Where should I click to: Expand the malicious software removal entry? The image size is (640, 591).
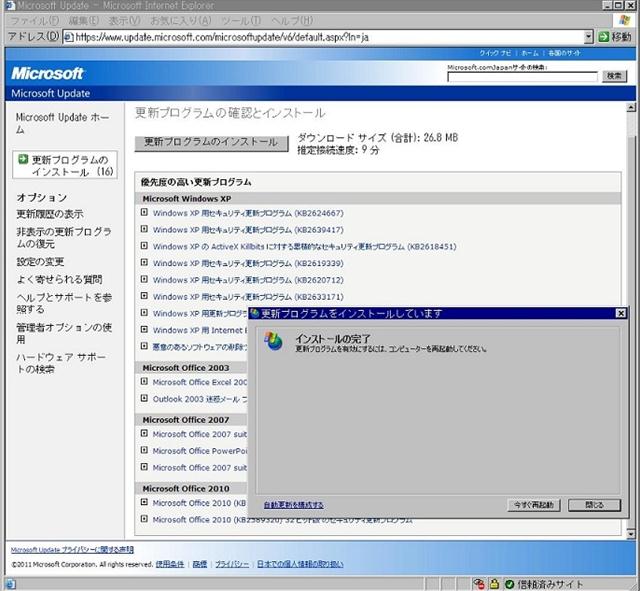tap(144, 346)
